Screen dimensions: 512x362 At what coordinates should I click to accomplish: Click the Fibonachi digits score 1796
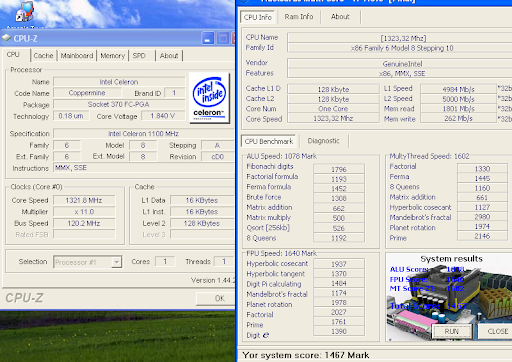click(x=339, y=169)
